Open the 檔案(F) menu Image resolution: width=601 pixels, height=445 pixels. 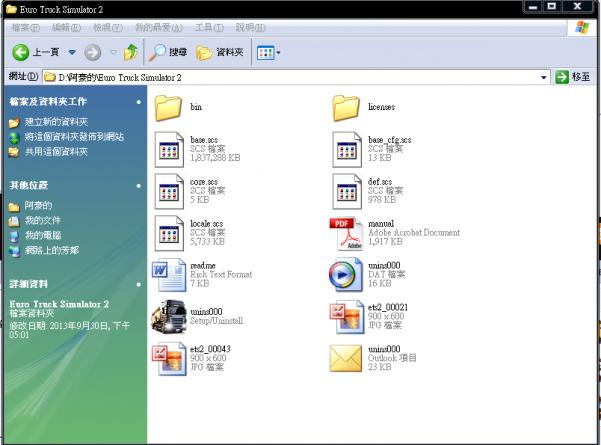point(26,28)
